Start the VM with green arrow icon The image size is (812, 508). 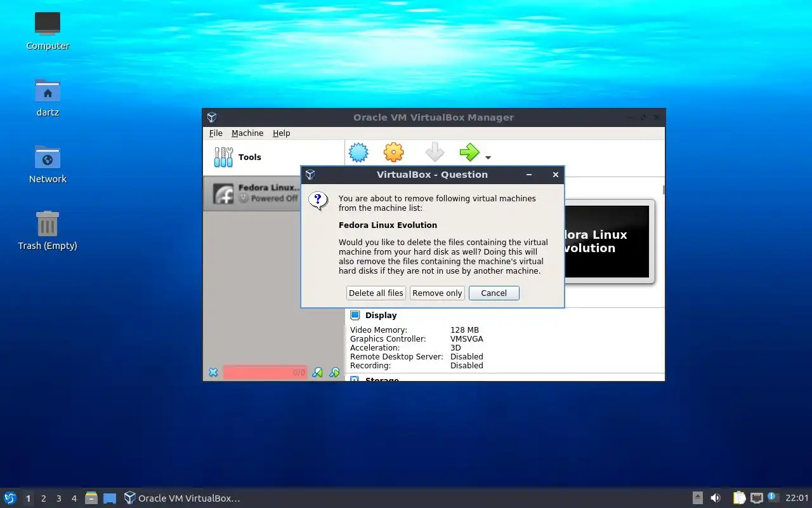click(469, 152)
